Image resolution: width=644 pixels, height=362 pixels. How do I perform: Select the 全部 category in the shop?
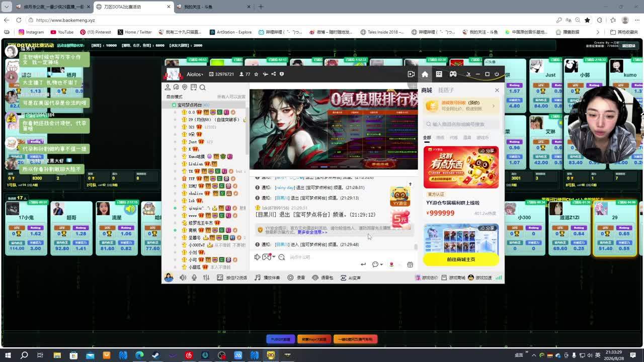point(427,137)
